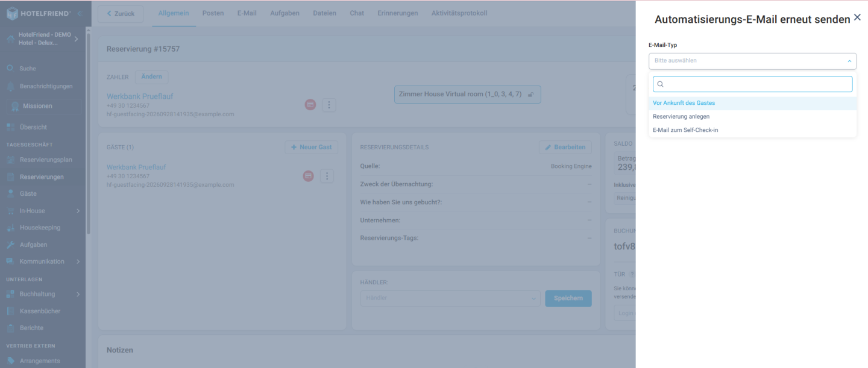Open the Händler dropdown
Image resolution: width=868 pixels, height=368 pixels.
(x=450, y=298)
